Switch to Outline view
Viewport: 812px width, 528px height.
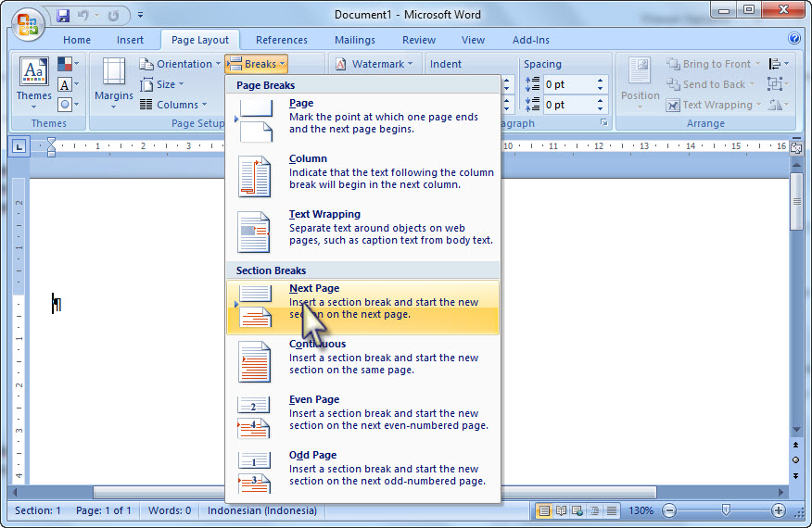click(x=594, y=511)
